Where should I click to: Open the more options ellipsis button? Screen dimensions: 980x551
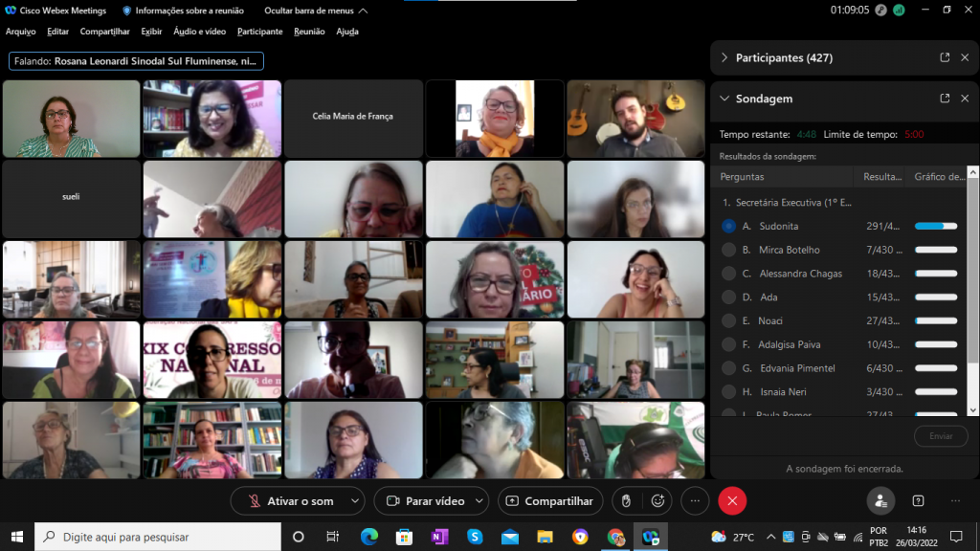696,500
